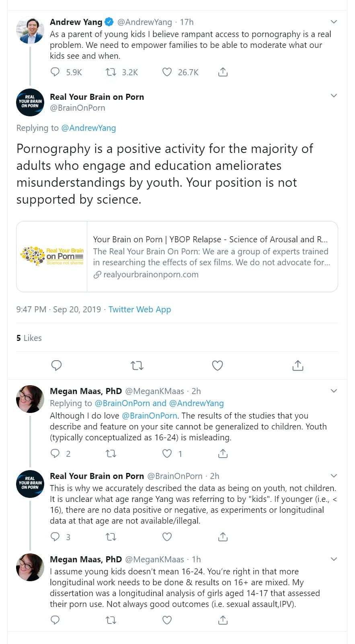This screenshot has width=355, height=644.
Task: Share Andrew Yang's tweet
Action: pos(223,72)
